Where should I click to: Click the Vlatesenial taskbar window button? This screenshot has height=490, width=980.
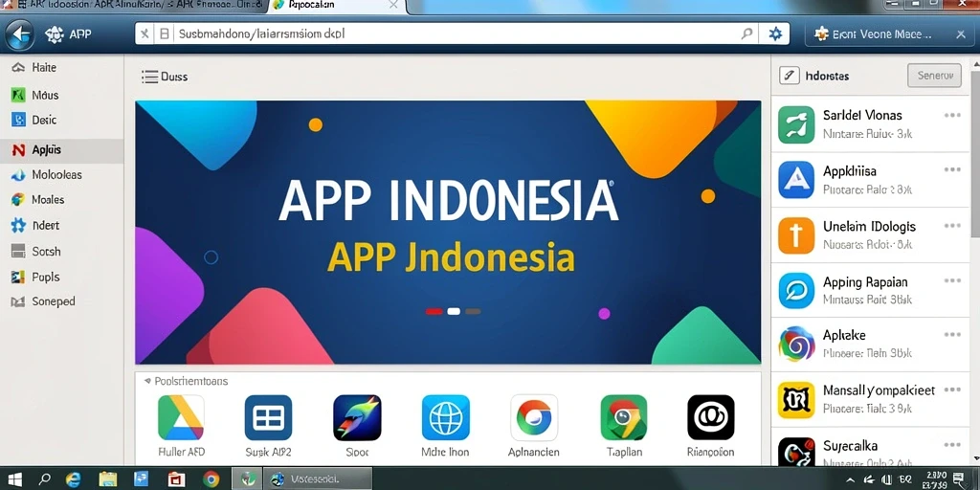318,479
